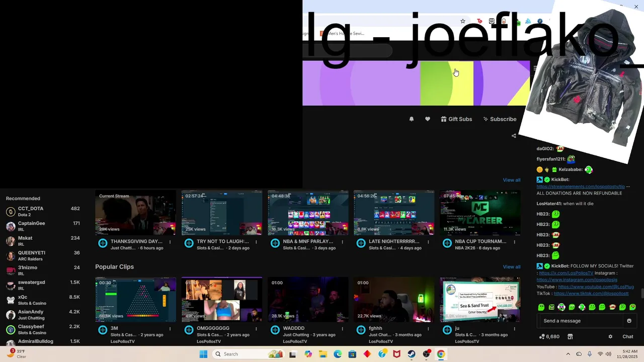Click the x.com/LosPollosTV link in chat
This screenshot has height=362, width=644.
pos(566,273)
